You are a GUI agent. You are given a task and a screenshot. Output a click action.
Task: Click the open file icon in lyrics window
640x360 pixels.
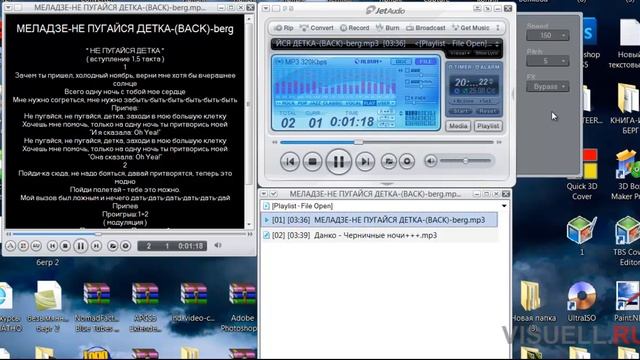click(112, 246)
